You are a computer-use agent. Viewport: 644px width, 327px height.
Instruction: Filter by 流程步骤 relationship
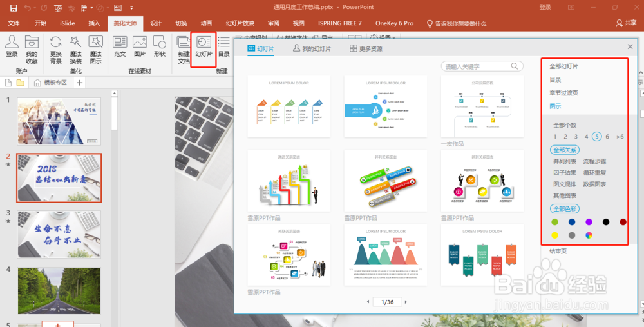594,161
